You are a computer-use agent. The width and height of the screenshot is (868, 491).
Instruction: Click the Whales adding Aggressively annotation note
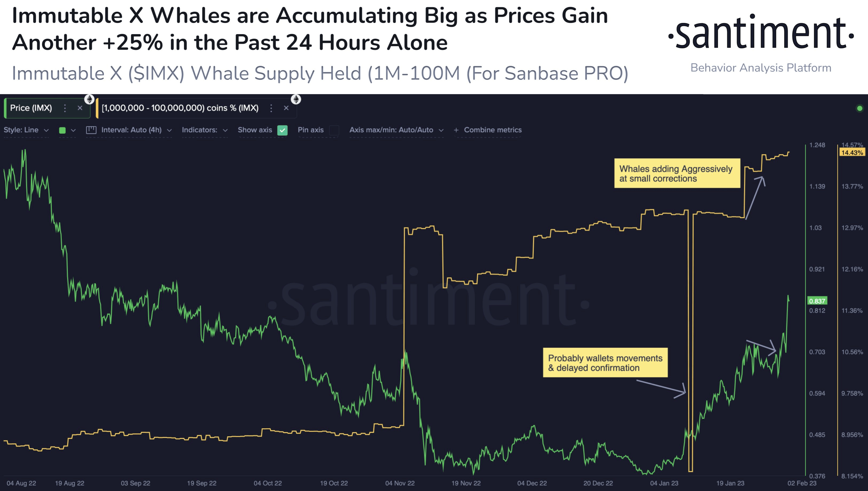[x=677, y=173]
